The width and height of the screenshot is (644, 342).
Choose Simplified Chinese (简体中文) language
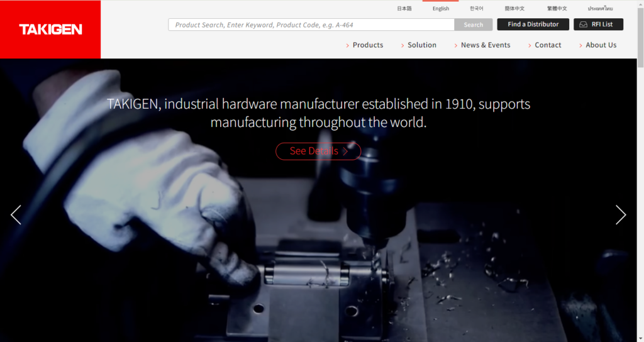(x=514, y=9)
